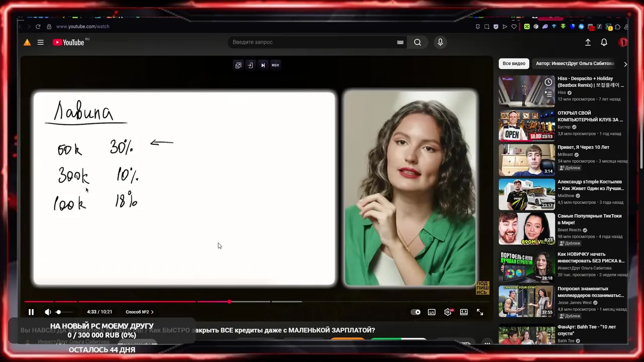
Task: Open the snapshot tool in browser toolbar
Action: tap(487, 27)
